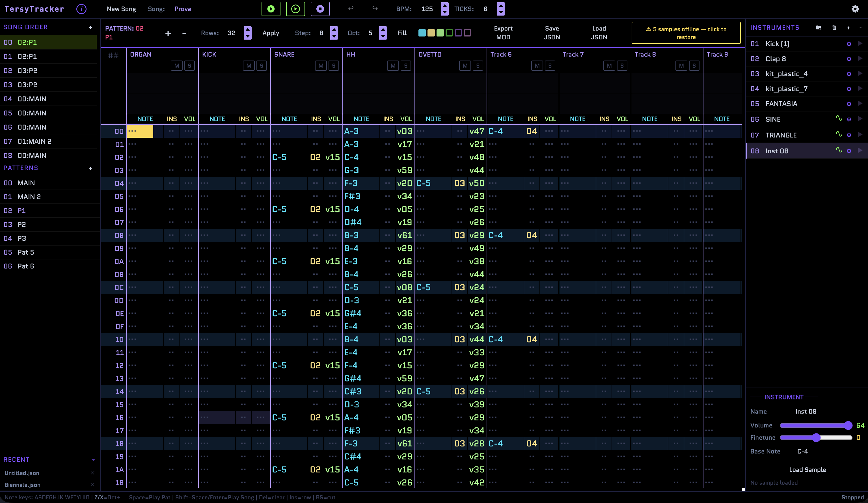Stop playback with the stop button
Viewport: 868px width, 503px height.
click(320, 9)
